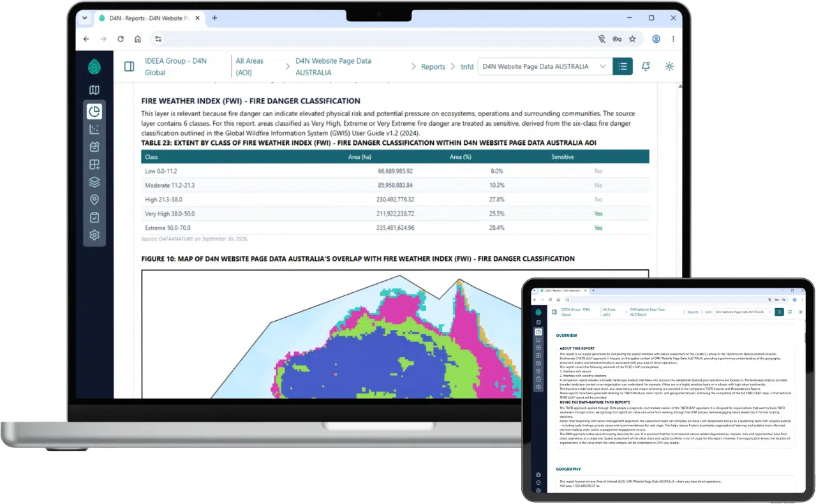Click the location pin icon in laptop sidebar
816x504 pixels.
(94, 200)
